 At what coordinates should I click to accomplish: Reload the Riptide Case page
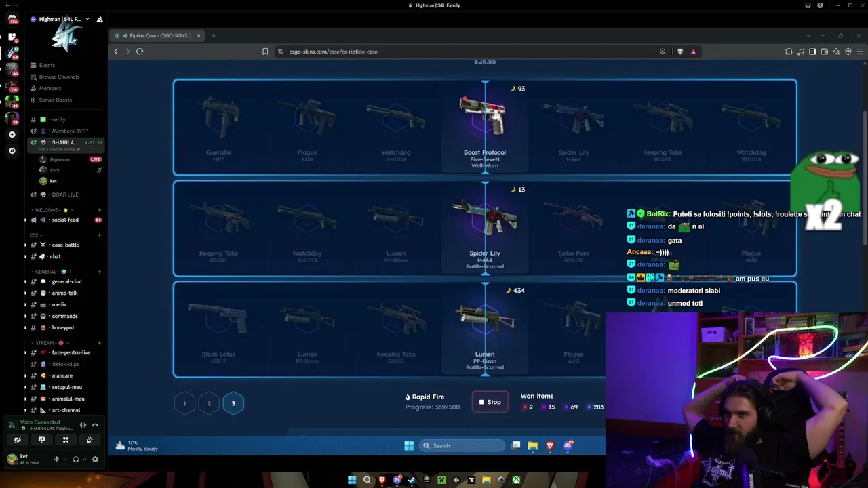pos(140,52)
